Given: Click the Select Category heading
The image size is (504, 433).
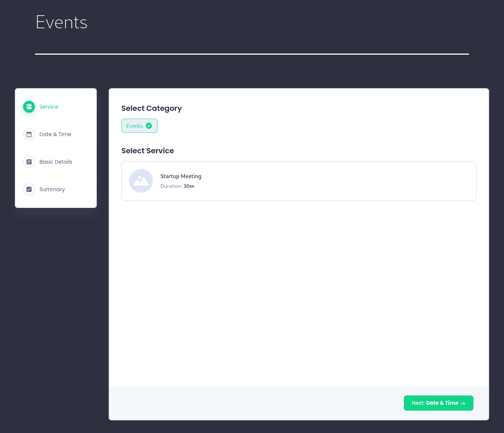Looking at the screenshot, I should pyautogui.click(x=151, y=108).
